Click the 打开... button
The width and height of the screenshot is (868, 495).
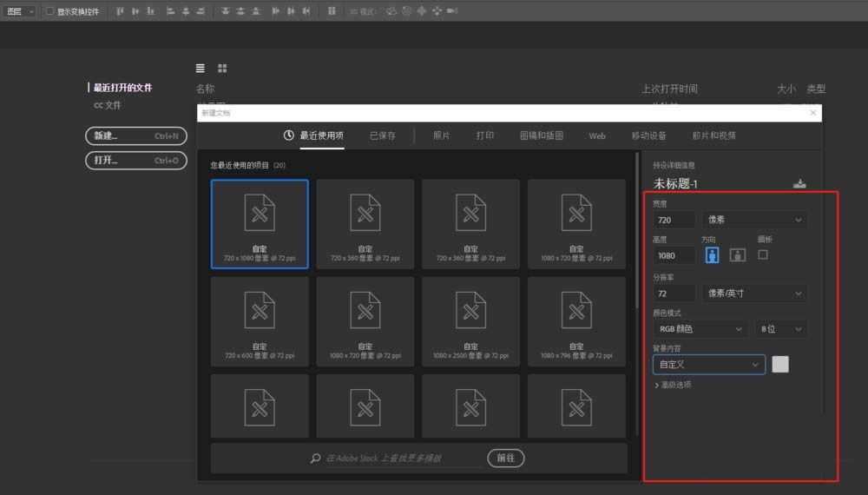(x=135, y=161)
